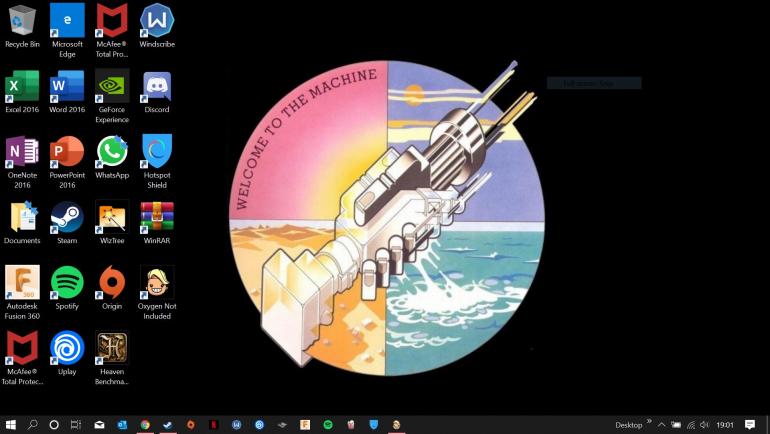Select the Oxygen Not Included desktop shortcut
The width and height of the screenshot is (770, 434).
pos(157,293)
